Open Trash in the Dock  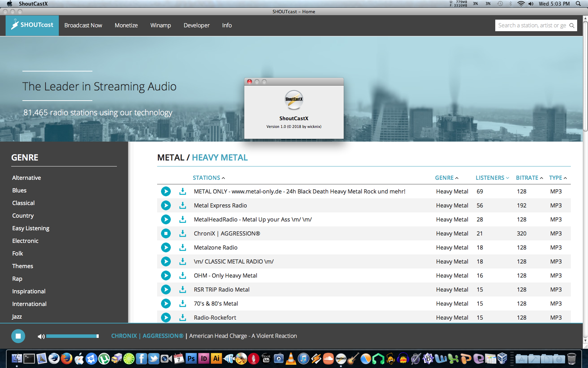572,359
